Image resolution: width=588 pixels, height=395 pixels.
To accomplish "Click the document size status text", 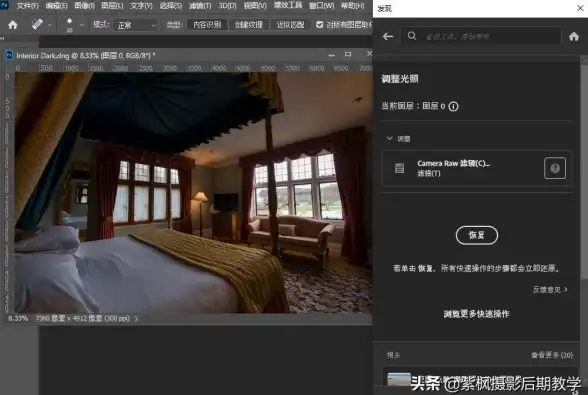I will 82,318.
